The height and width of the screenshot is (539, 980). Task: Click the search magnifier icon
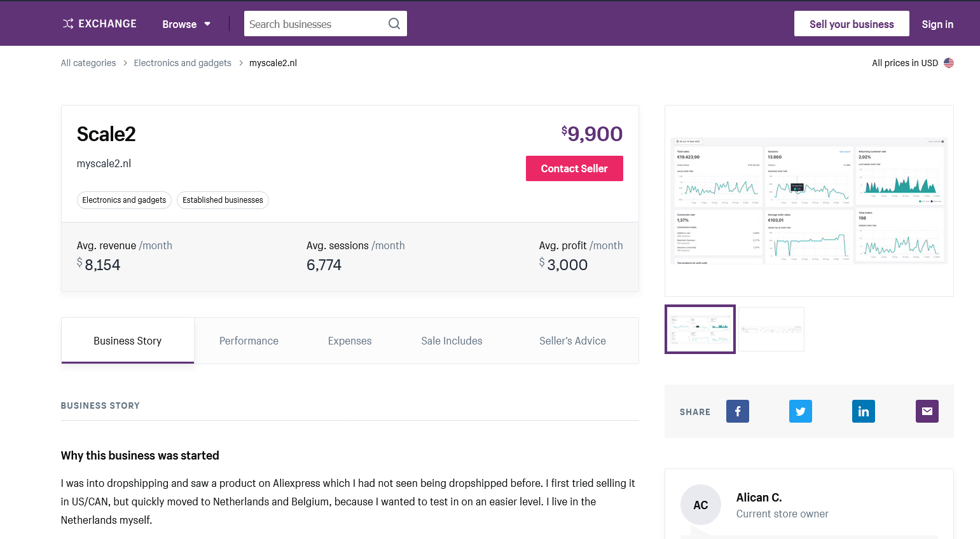pos(394,24)
